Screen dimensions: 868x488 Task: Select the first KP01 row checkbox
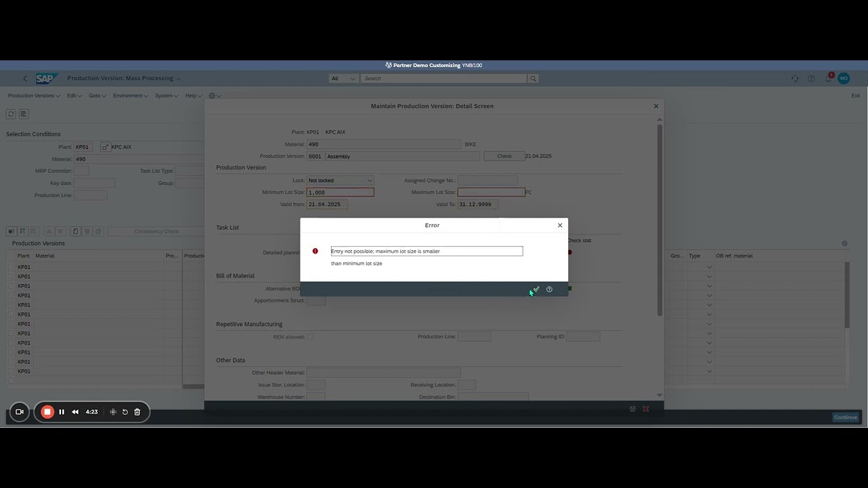pos(11,267)
